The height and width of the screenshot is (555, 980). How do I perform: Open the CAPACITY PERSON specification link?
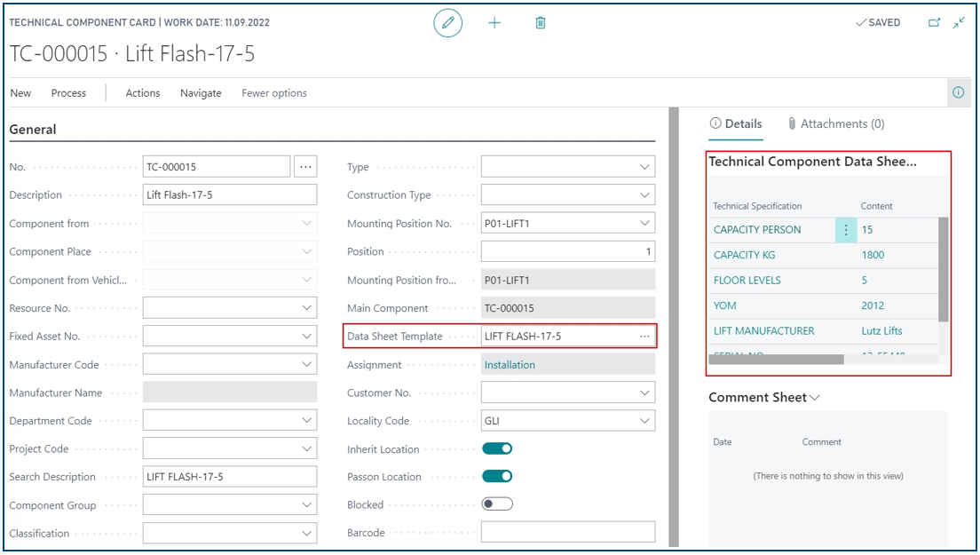click(757, 230)
